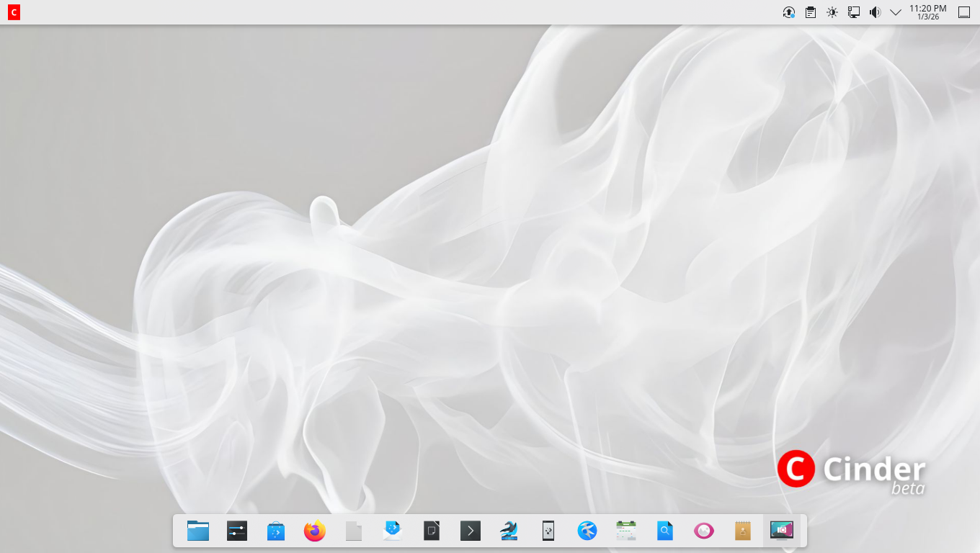This screenshot has height=553, width=980.
Task: Launch the pink round app icon
Action: point(704,531)
